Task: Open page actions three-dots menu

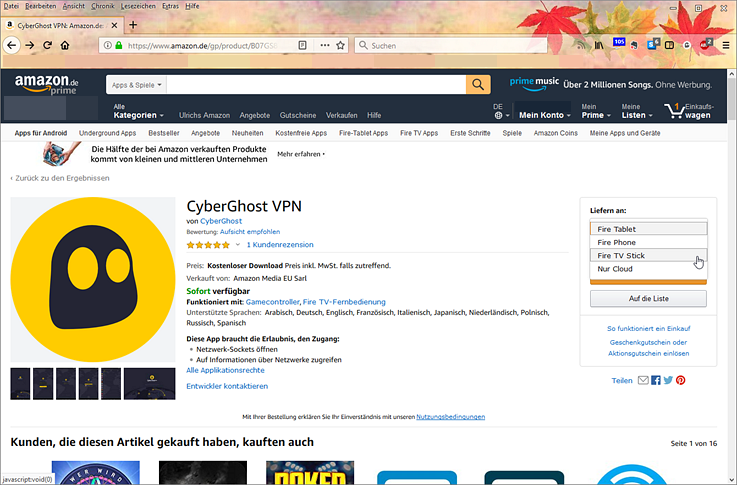Action: pos(325,46)
